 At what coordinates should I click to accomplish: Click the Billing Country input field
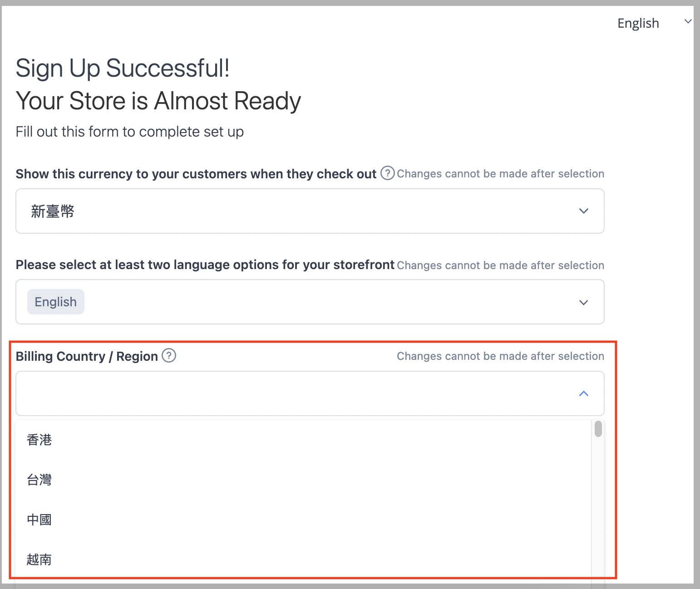(x=310, y=393)
